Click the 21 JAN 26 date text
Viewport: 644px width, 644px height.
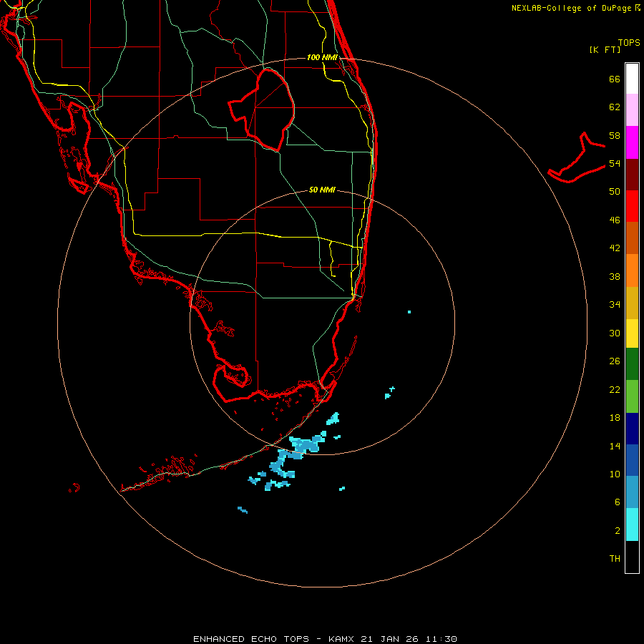point(390,639)
